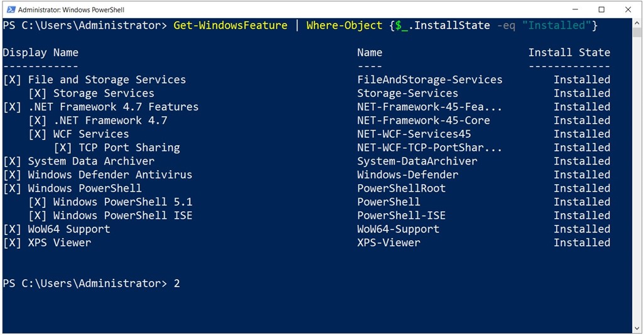The image size is (644, 335).
Task: Maximize the PowerShell window
Action: [x=601, y=9]
